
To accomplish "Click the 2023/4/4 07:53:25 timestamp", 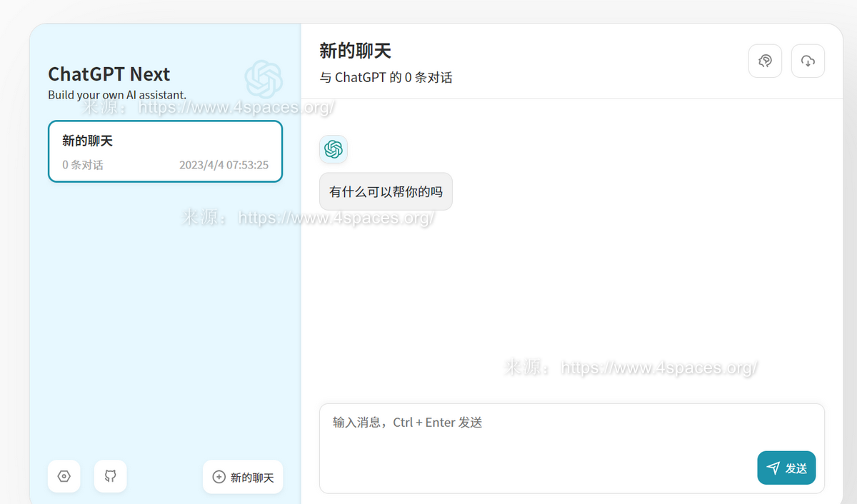I will point(224,165).
